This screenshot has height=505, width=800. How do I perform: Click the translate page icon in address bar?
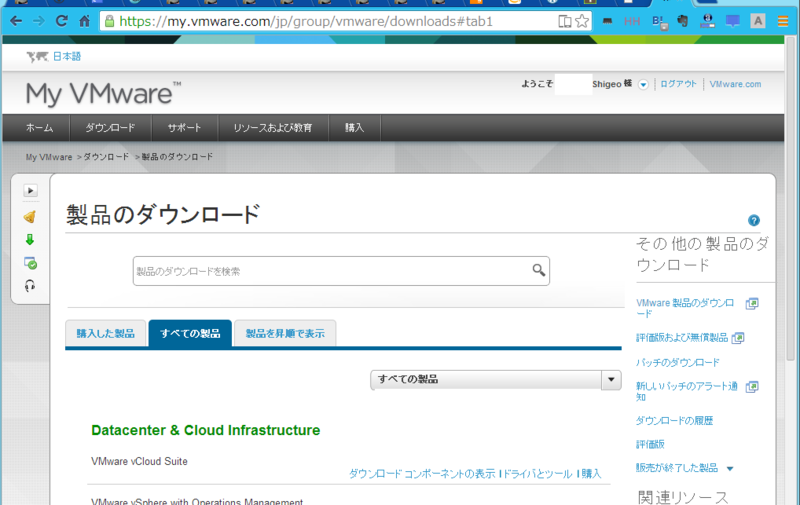point(564,21)
